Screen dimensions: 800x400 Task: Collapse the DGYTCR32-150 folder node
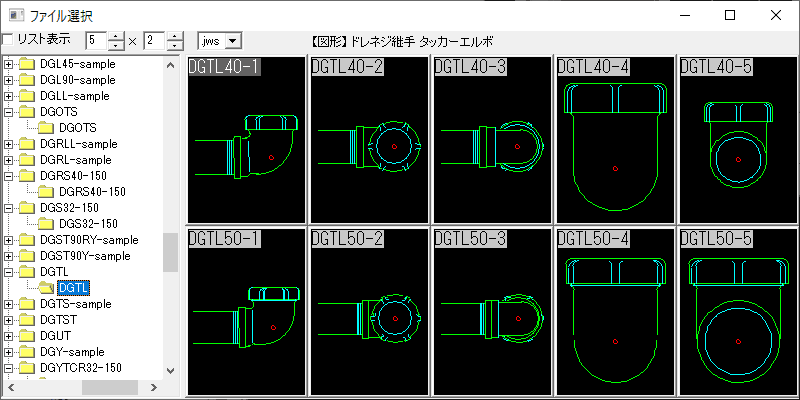pyautogui.click(x=9, y=368)
